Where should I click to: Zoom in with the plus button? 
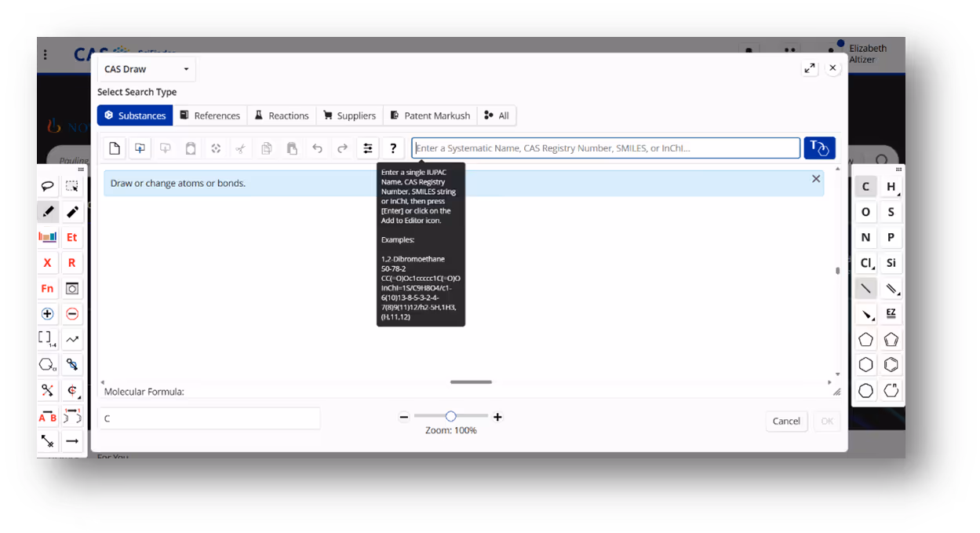[497, 417]
